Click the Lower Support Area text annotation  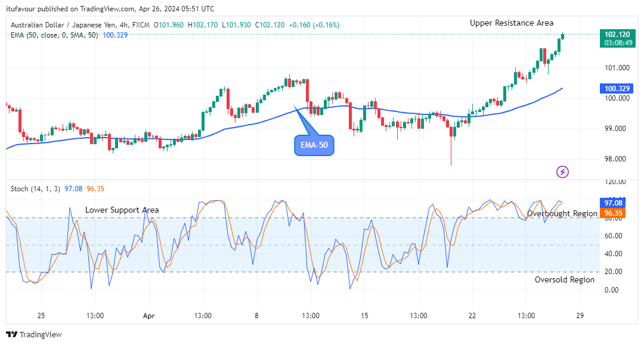(x=122, y=210)
